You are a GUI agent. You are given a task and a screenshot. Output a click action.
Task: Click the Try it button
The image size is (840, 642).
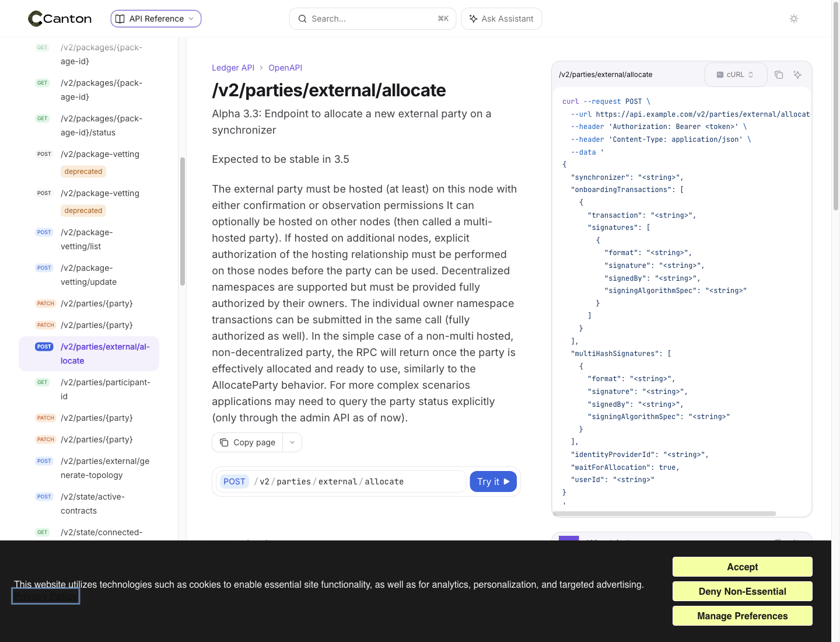coord(494,481)
